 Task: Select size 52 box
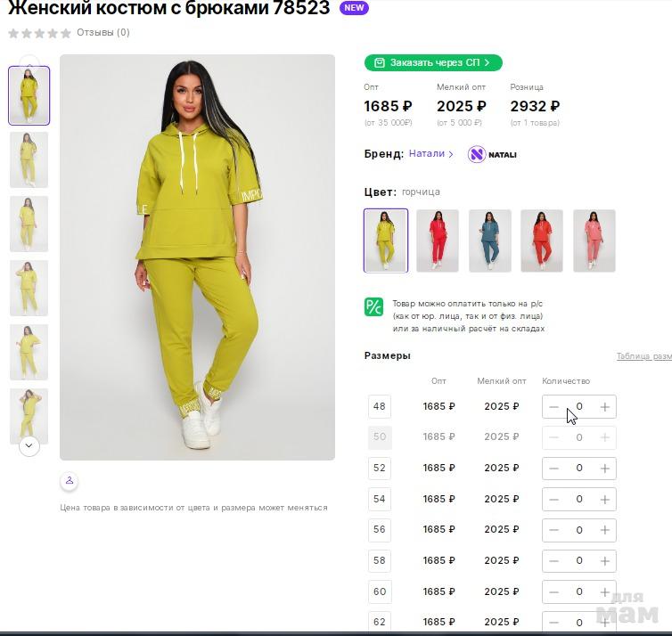(x=380, y=469)
